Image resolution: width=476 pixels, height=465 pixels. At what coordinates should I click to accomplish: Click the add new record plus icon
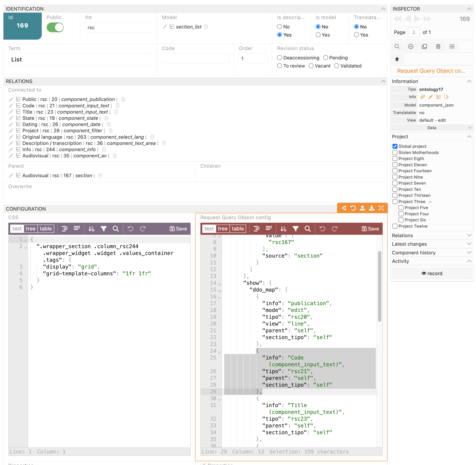410,46
